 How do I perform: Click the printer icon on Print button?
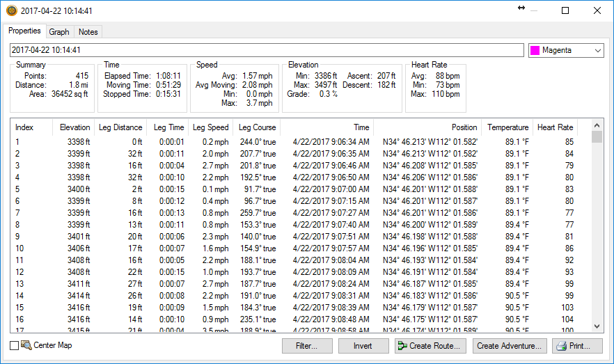click(x=562, y=346)
